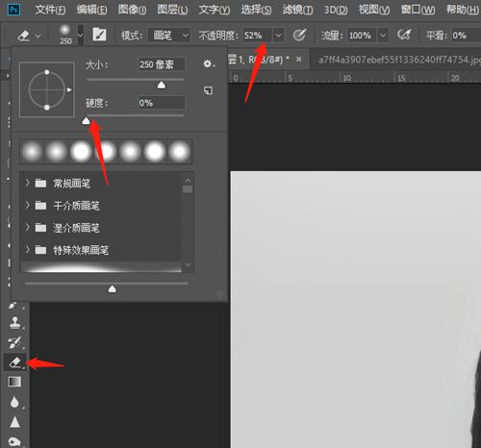Expand the 常规画笔 brush folder
Screen dimensions: 481x448
pyautogui.click(x=28, y=183)
